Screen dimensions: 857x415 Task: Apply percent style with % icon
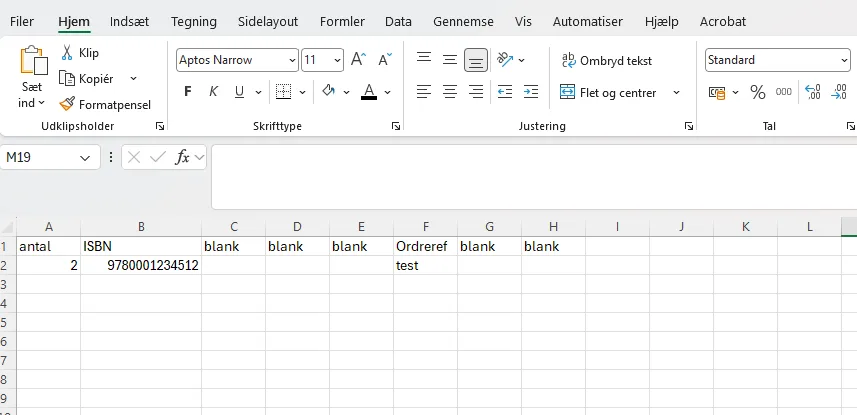coord(758,92)
